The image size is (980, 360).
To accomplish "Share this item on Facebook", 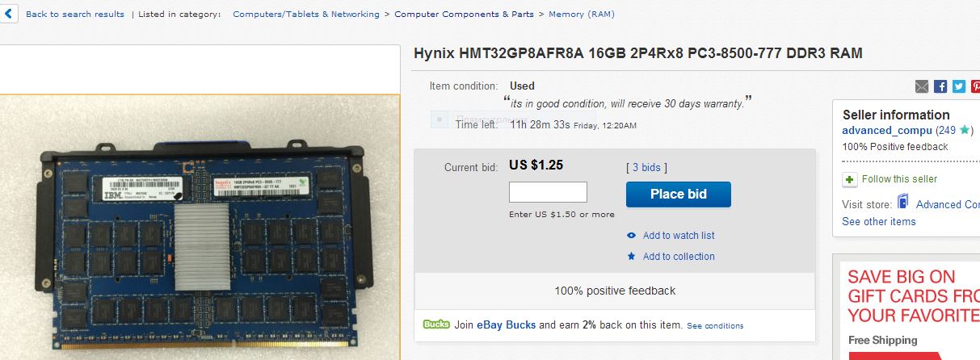I will [x=940, y=86].
